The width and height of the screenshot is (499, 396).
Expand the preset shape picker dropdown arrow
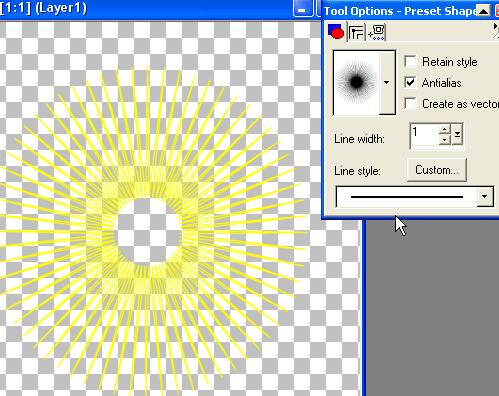point(386,82)
